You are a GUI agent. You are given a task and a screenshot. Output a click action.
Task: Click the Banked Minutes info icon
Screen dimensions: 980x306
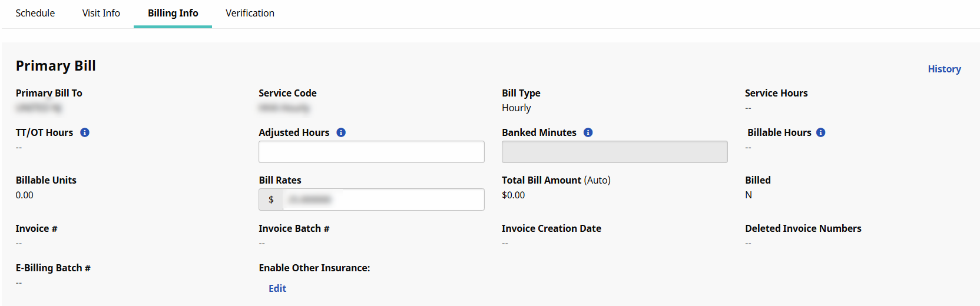click(588, 132)
